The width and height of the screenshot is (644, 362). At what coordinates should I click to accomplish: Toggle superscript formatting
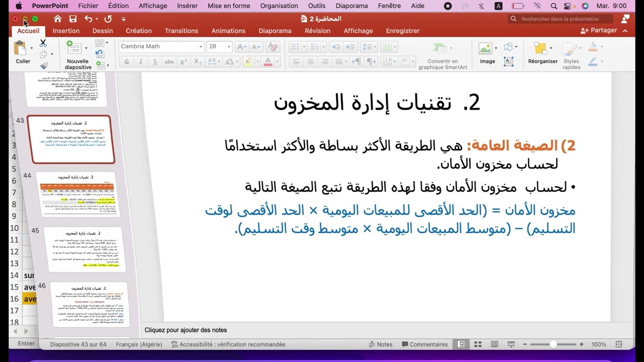(x=184, y=62)
